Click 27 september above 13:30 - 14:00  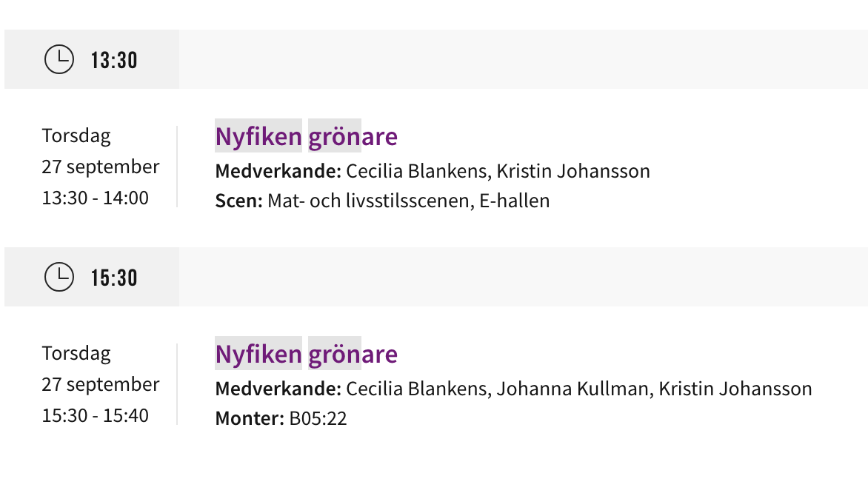coord(100,167)
